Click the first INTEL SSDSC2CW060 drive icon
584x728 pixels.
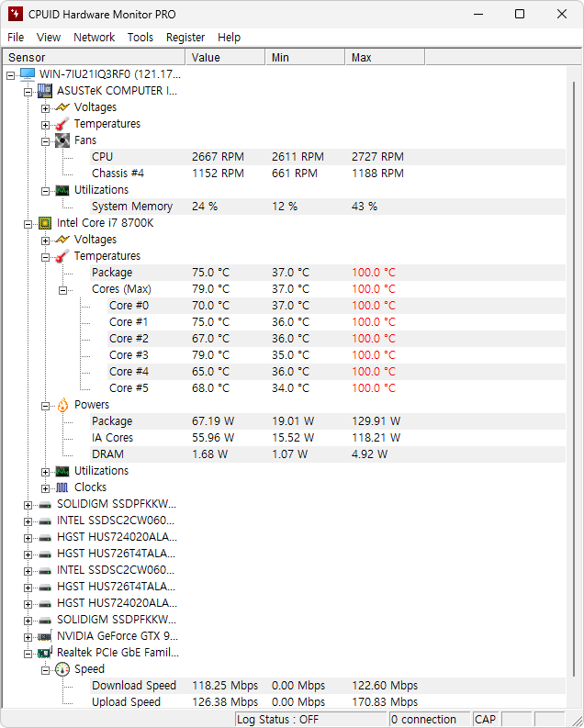45,521
